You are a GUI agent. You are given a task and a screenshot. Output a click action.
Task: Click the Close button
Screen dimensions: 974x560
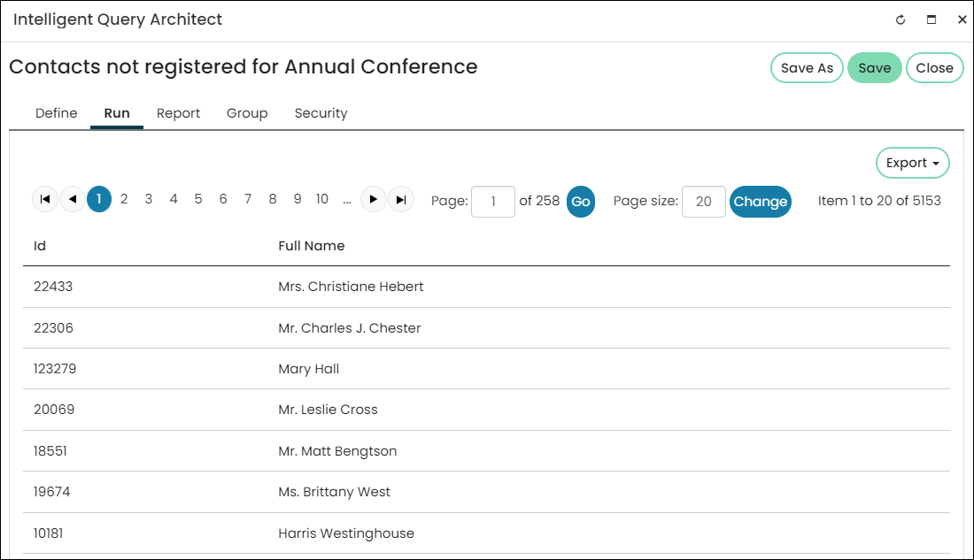pyautogui.click(x=935, y=67)
